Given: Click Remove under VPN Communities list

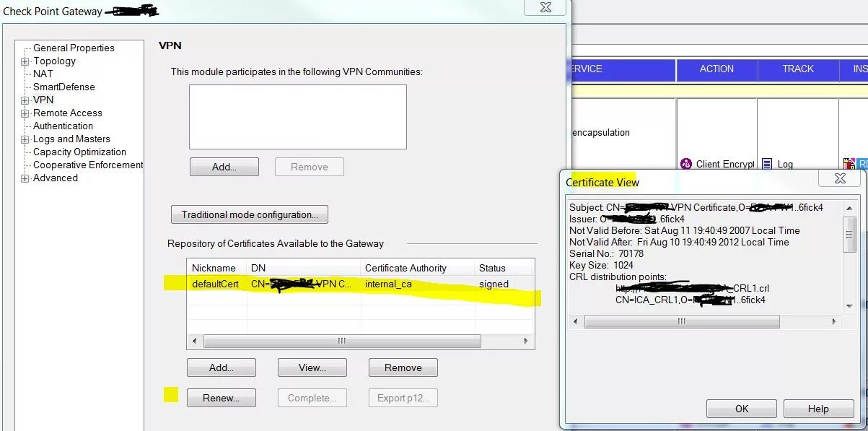Looking at the screenshot, I should (309, 167).
